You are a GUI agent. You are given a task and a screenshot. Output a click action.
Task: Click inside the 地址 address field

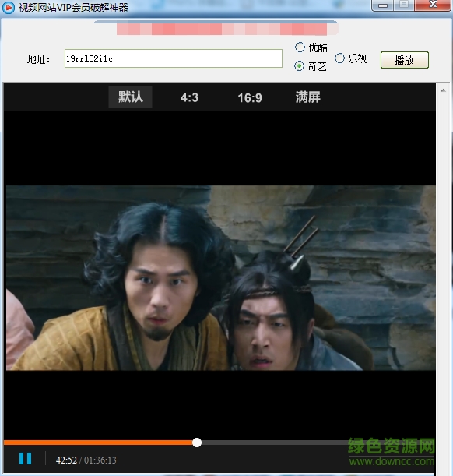(x=174, y=58)
